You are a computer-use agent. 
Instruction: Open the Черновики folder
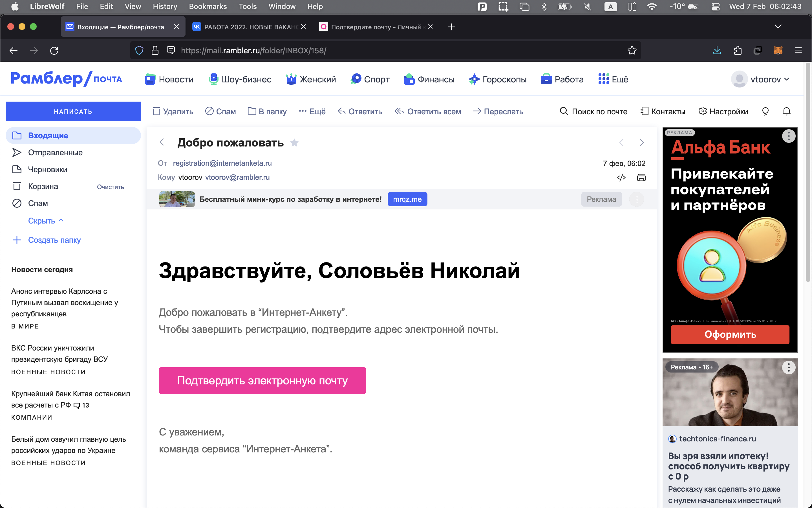[x=73, y=169]
